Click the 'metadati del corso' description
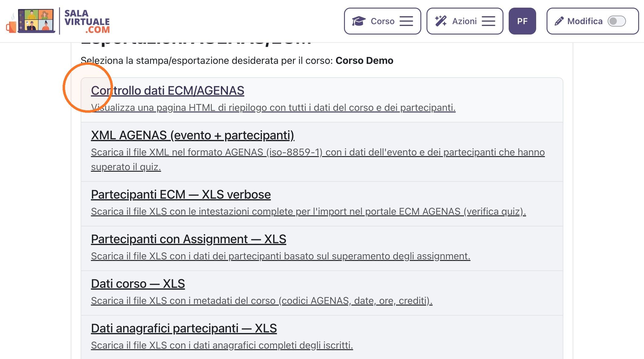This screenshot has width=644, height=359. 262,301
